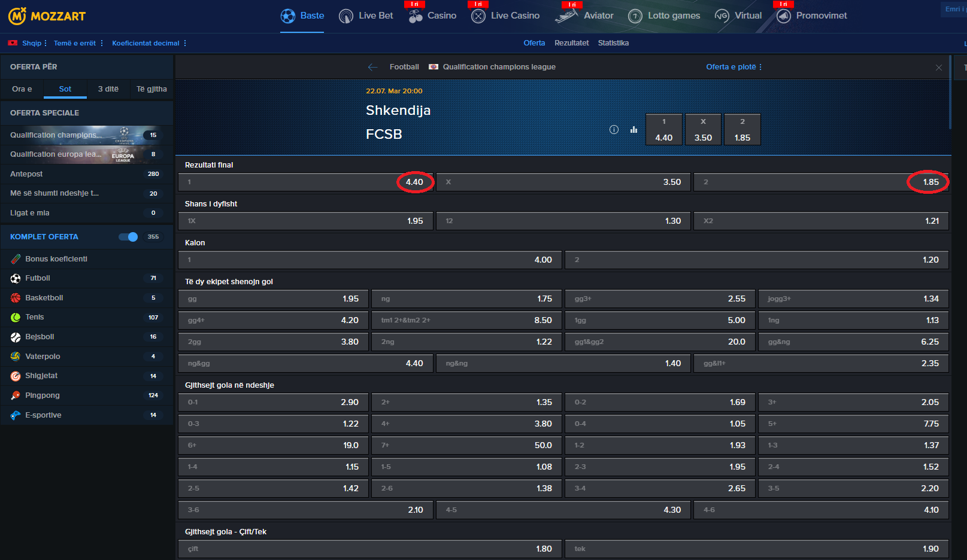This screenshot has height=560, width=967.
Task: Select gg1&gg2 odds 20.0
Action: (x=660, y=342)
